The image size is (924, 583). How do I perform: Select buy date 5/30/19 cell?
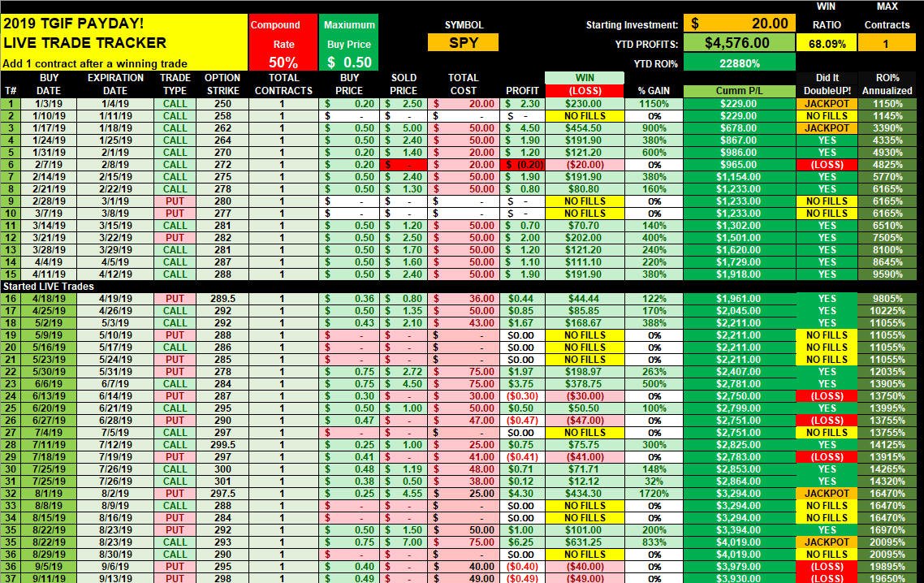click(49, 372)
